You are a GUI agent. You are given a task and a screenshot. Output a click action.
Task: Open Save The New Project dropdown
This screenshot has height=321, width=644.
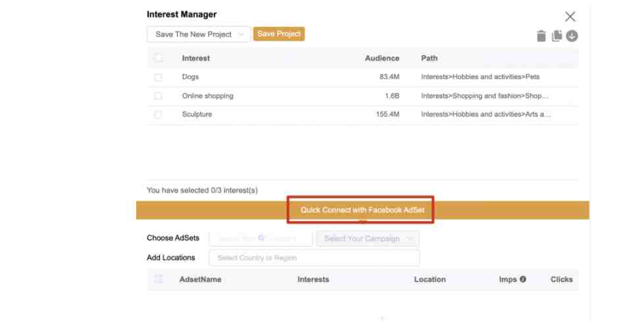[199, 34]
